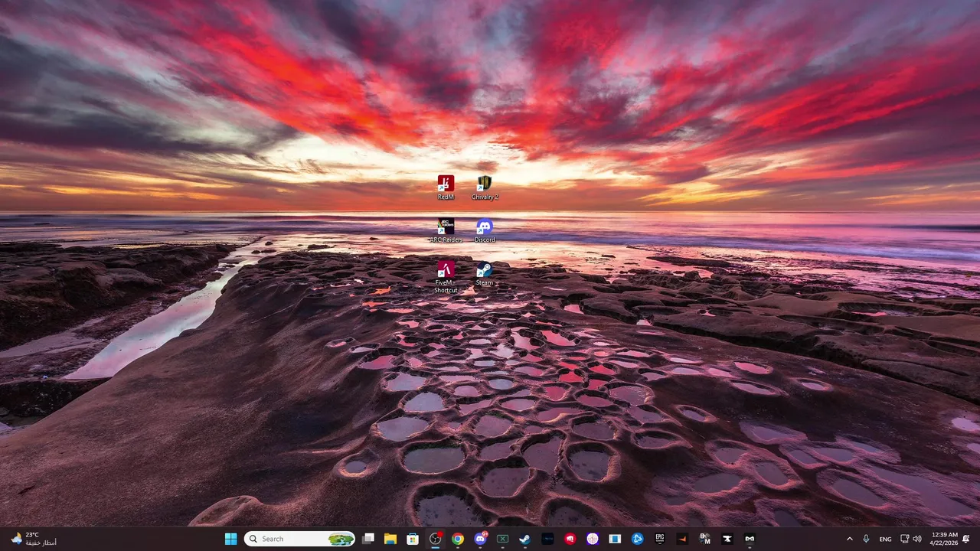
Task: Open Discord from the taskbar
Action: coord(480,539)
